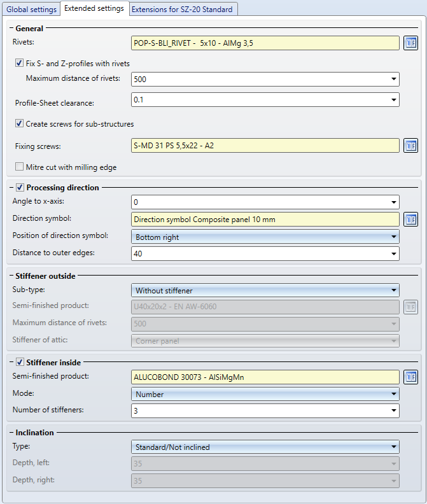The width and height of the screenshot is (427, 504).
Task: Open fixing screws catalogue browse icon
Action: click(x=410, y=146)
